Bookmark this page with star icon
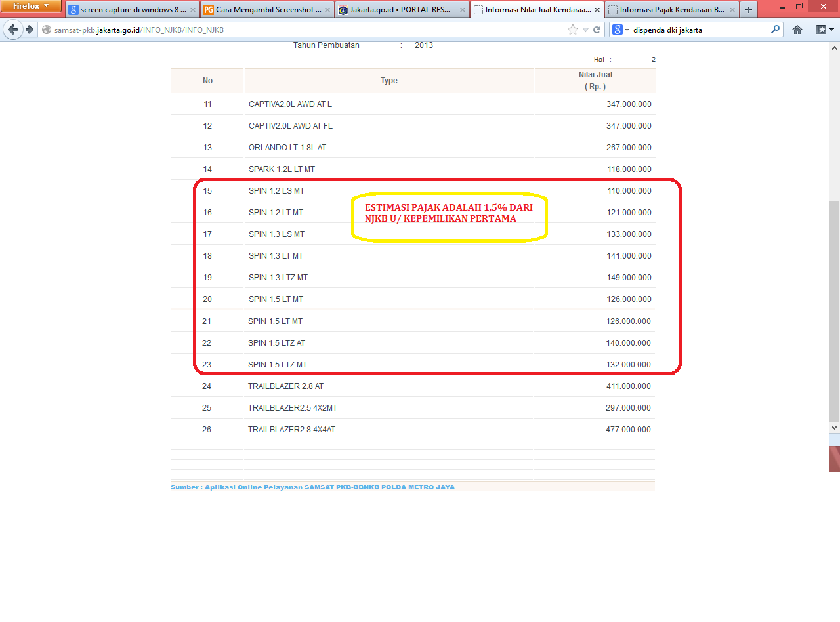 pyautogui.click(x=573, y=30)
